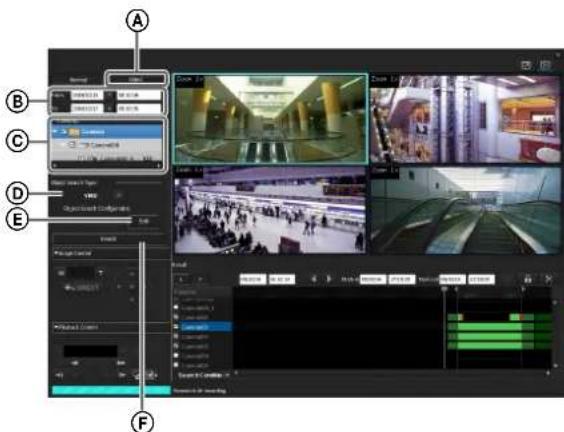Click the green recording bar of highlighted camera
This screenshot has width=564, height=432.
[491, 327]
